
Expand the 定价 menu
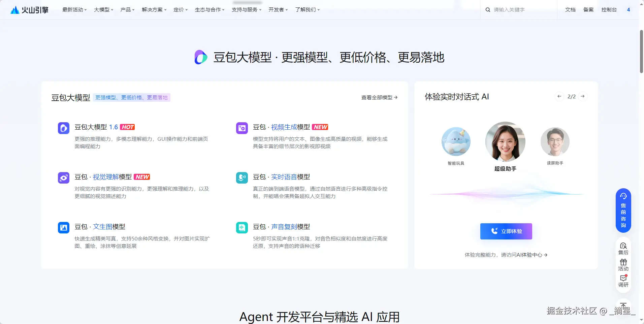coord(181,10)
